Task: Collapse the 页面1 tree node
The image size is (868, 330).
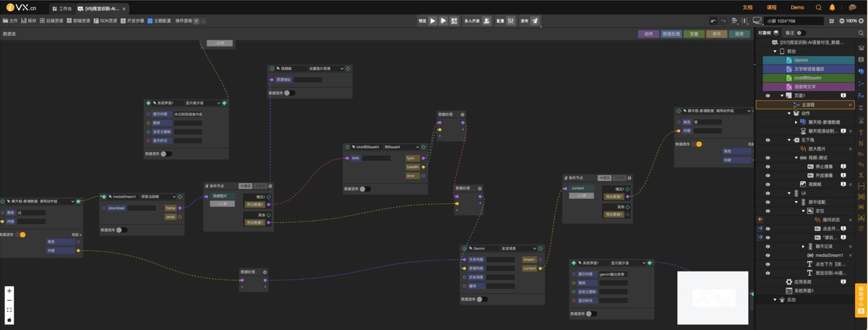Action: point(782,96)
